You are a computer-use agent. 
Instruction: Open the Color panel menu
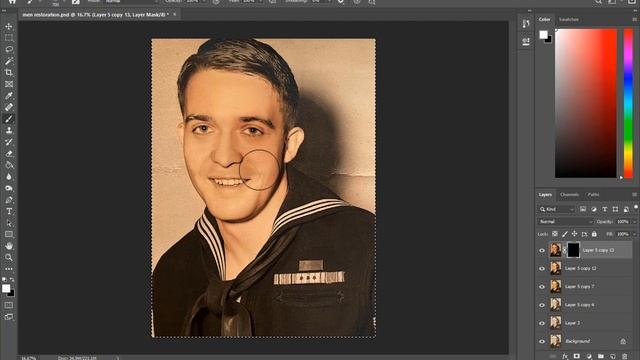pos(635,19)
